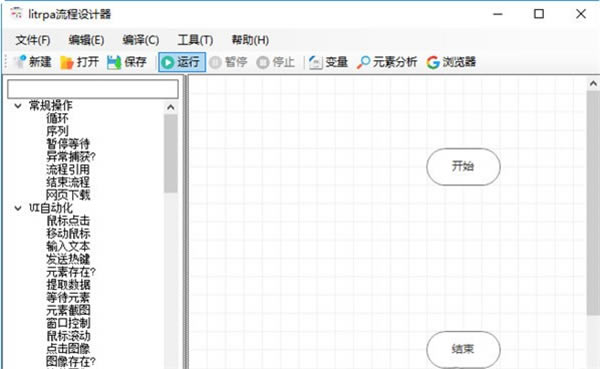Click the 停止 (Stop) toolbar icon

[x=262, y=62]
